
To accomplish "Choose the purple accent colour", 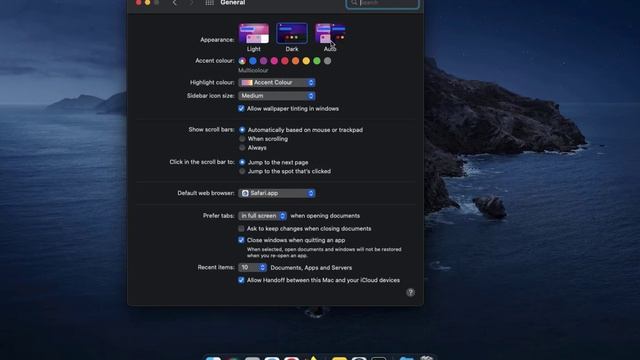I will 264,61.
